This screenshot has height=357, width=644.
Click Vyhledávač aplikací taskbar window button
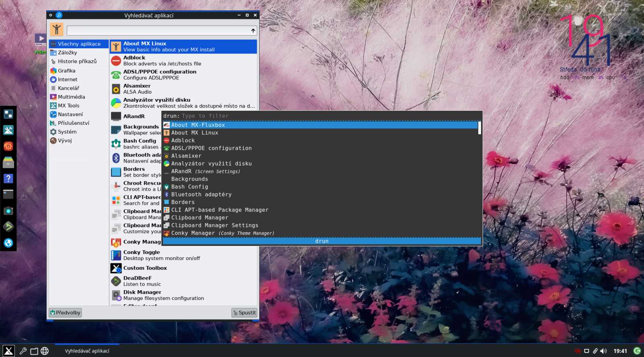87,351
